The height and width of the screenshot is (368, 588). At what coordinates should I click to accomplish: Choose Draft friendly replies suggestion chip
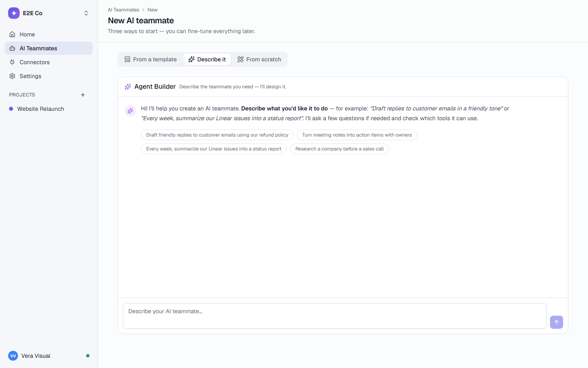(x=217, y=135)
